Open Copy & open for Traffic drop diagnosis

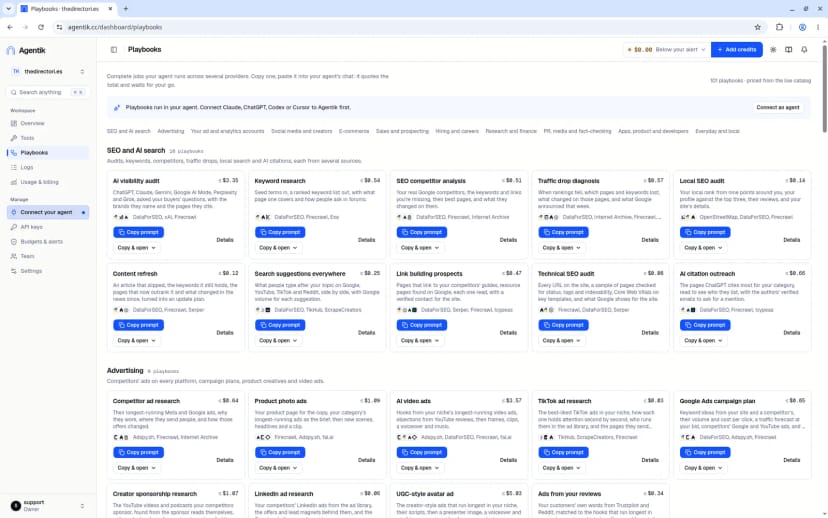pos(561,248)
